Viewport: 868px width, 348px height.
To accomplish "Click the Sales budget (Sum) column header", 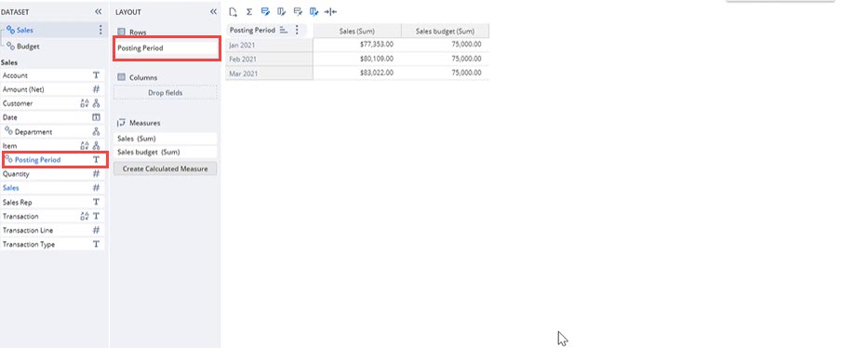I will [x=445, y=31].
